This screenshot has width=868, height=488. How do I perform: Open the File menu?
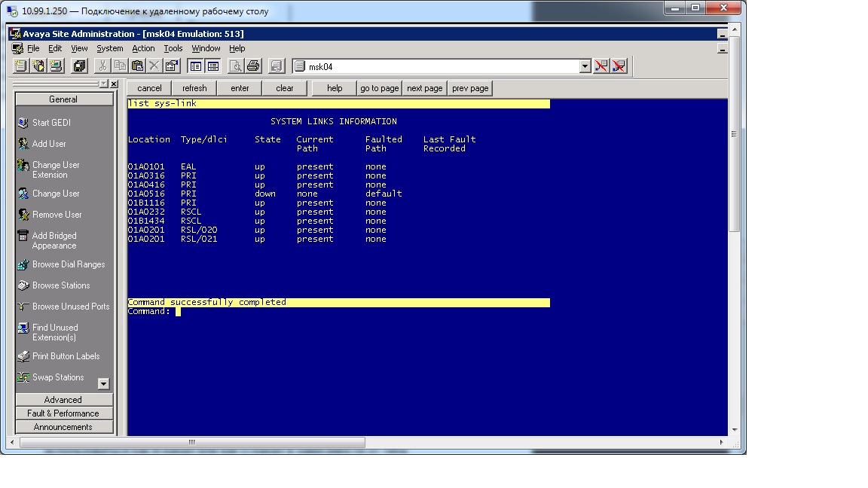coord(33,49)
